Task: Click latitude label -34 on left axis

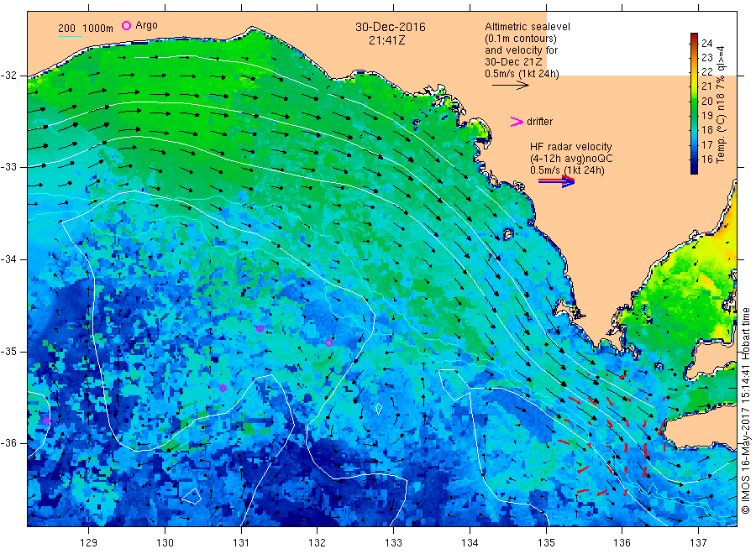Action: pos(8,259)
